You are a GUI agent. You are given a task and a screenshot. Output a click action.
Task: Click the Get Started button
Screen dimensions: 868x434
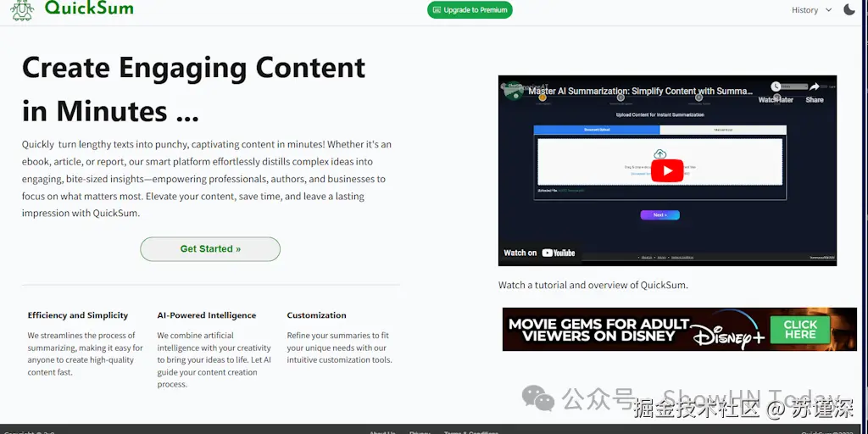(210, 249)
